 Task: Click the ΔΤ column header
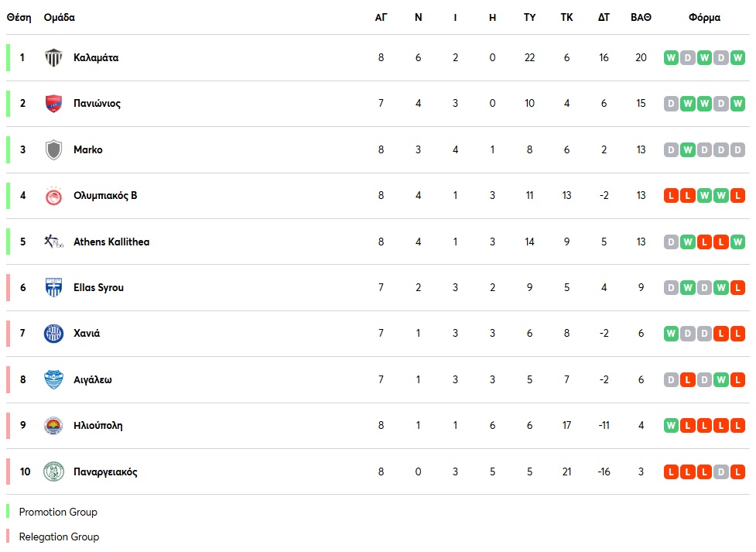pos(604,17)
